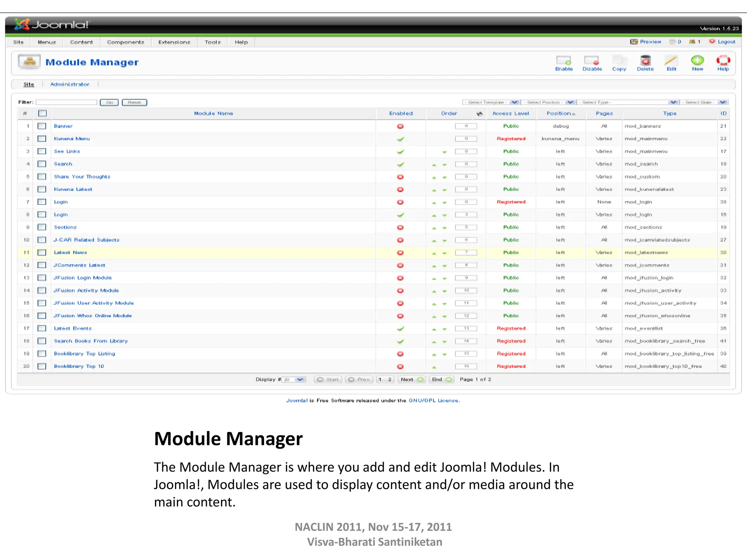Check the Banner row checkbox

point(42,126)
